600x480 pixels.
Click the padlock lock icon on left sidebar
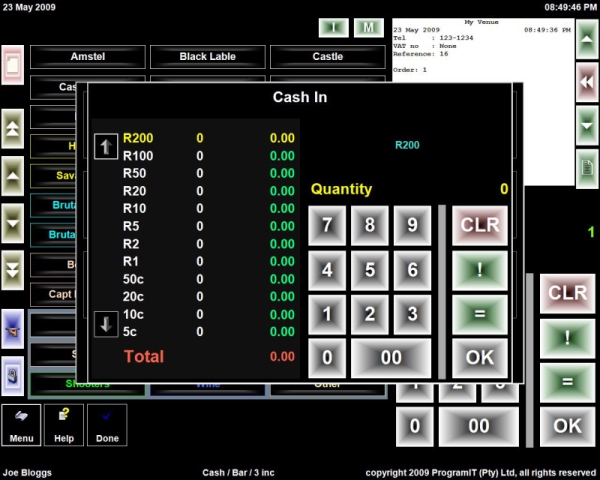click(13, 376)
